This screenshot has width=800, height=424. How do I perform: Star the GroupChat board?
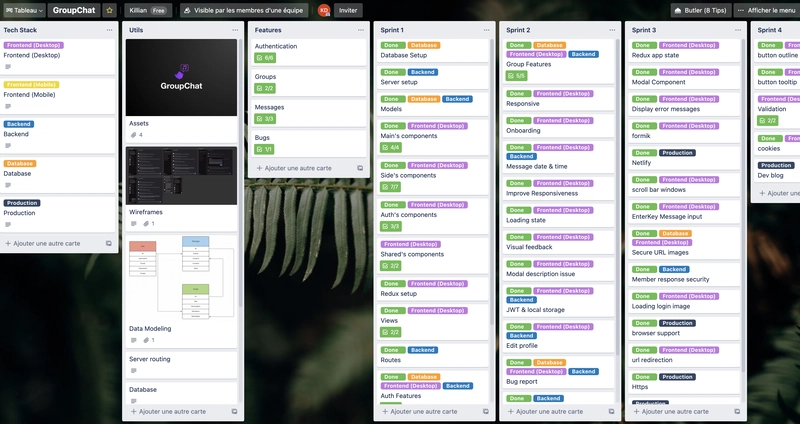(109, 10)
